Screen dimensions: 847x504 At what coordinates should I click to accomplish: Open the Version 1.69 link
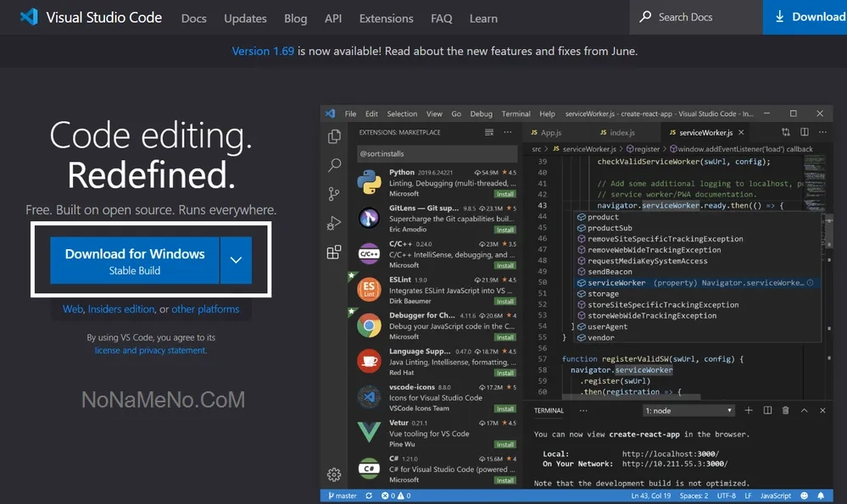[x=263, y=51]
